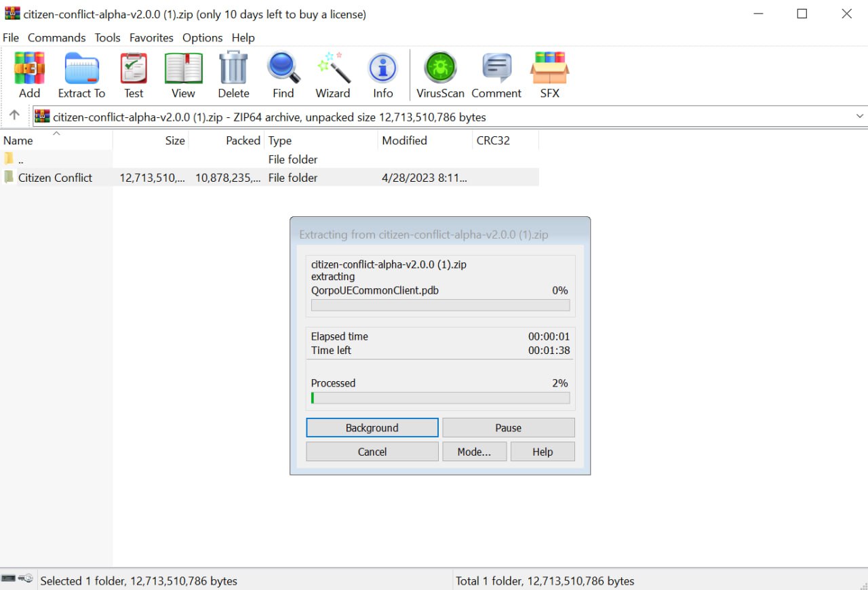Click the Citizen Conflict folder icon

[x=9, y=178]
